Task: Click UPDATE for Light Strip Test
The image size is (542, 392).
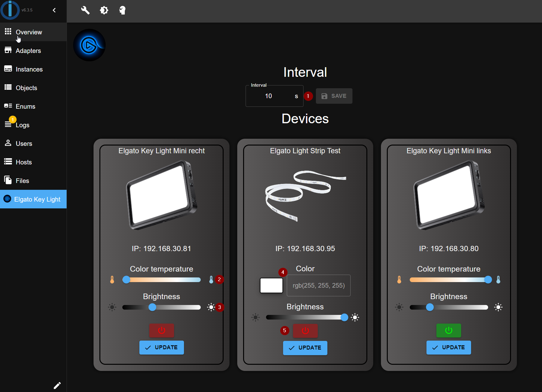Action: pyautogui.click(x=305, y=348)
